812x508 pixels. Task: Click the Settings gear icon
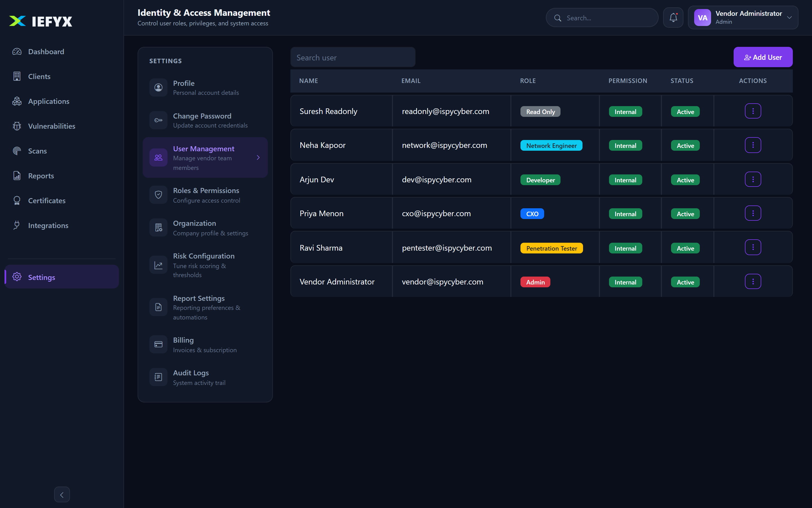pos(17,277)
